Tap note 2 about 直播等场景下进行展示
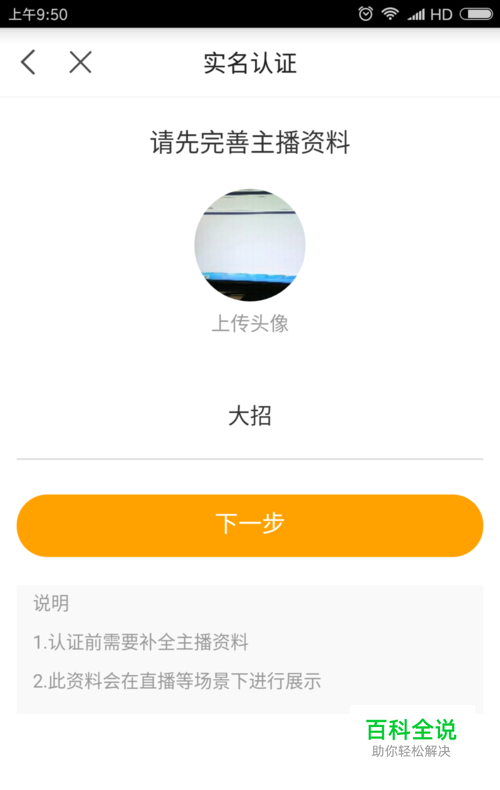500x790 pixels. [177, 681]
